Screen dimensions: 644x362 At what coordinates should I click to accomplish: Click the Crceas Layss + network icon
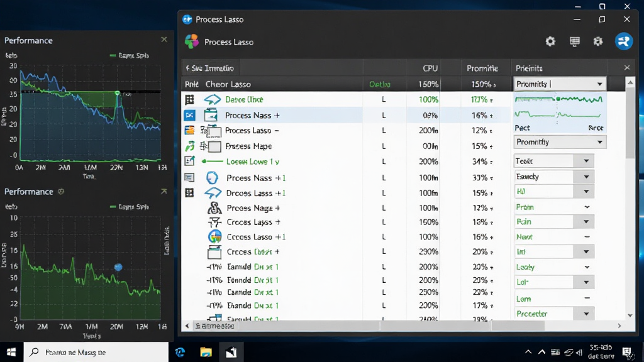point(214,222)
